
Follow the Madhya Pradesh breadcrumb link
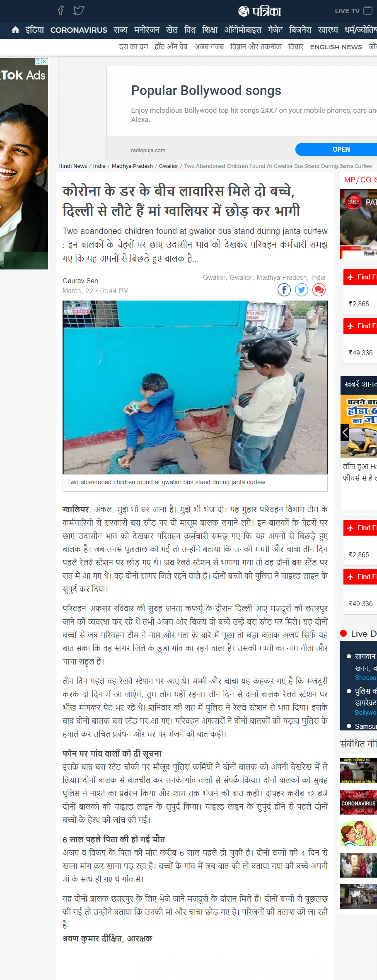(132, 166)
